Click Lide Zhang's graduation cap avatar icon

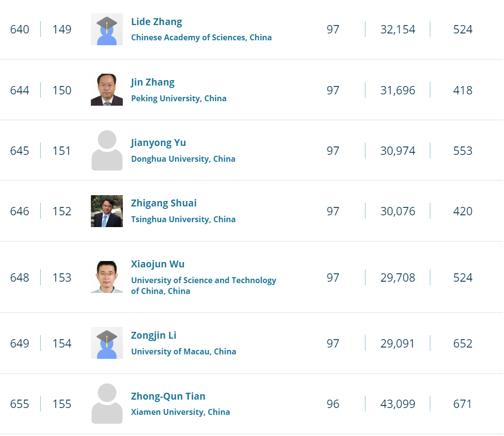click(107, 29)
